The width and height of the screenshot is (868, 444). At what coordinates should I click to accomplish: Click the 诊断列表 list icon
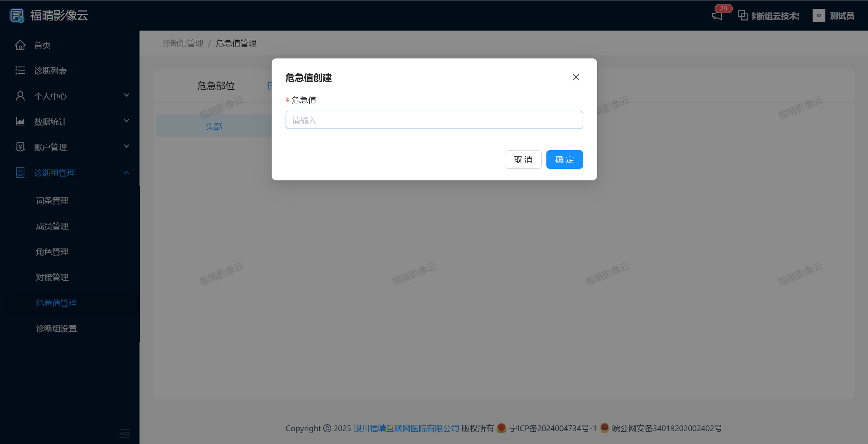coord(20,70)
